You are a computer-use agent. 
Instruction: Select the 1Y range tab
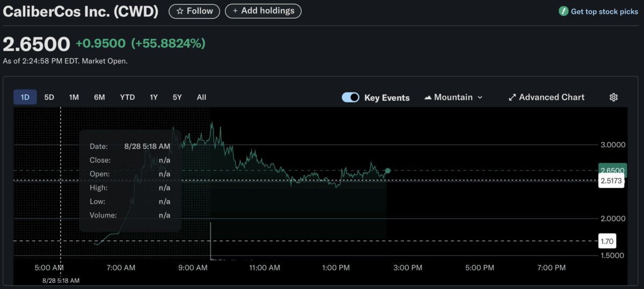(x=154, y=97)
